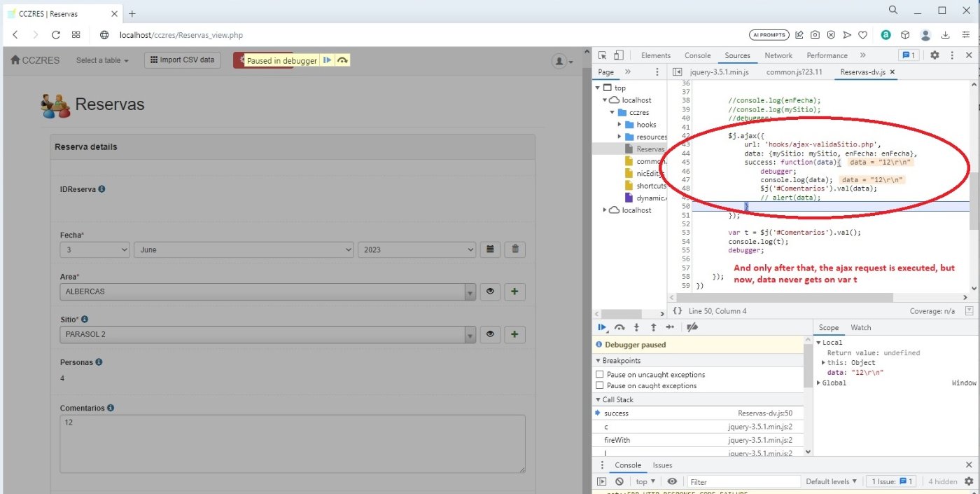The height and width of the screenshot is (494, 980).
Task: Click the resume icon in page overlay
Action: (327, 60)
